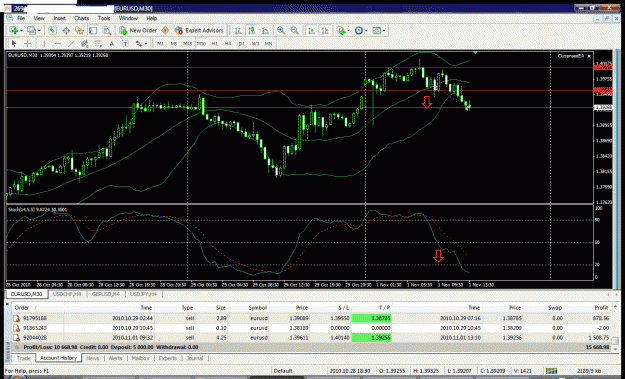Switch chart to W1 timeframe

[x=255, y=43]
